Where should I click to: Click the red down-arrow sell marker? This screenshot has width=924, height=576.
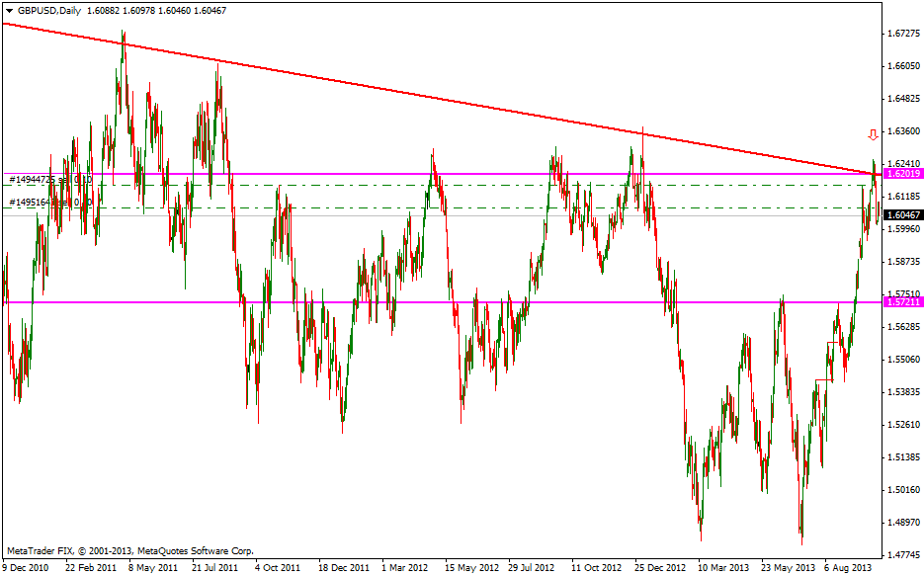(x=873, y=134)
